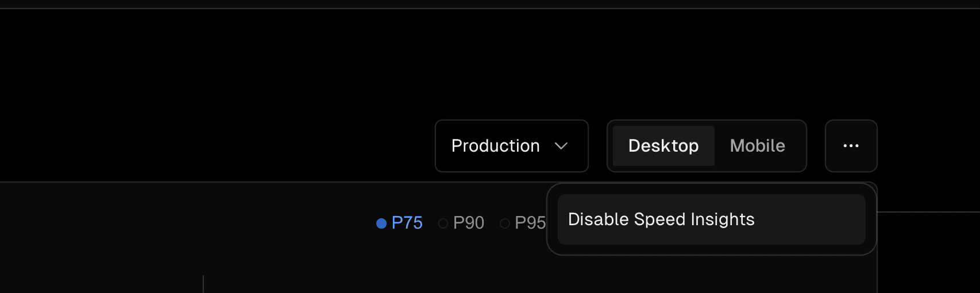Show Mobile device metrics

757,146
